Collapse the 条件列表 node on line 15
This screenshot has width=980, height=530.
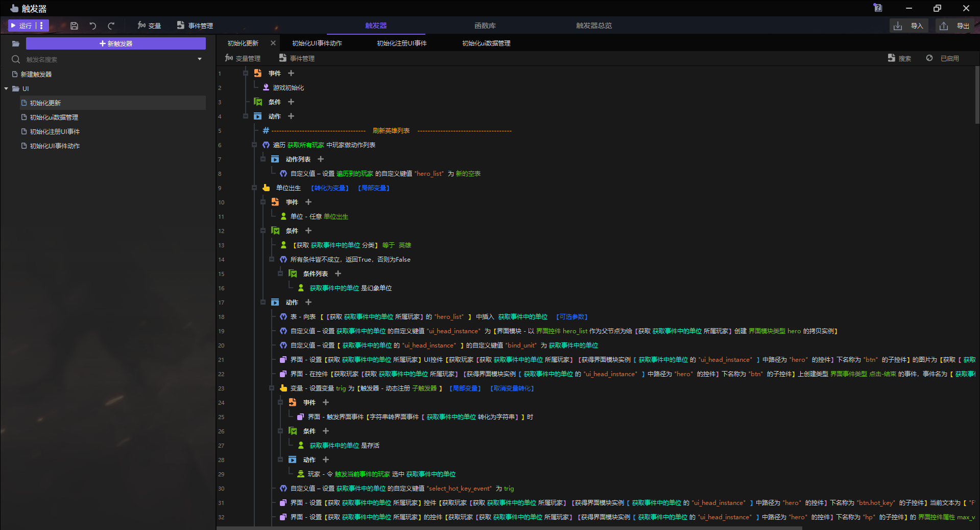[x=280, y=273]
